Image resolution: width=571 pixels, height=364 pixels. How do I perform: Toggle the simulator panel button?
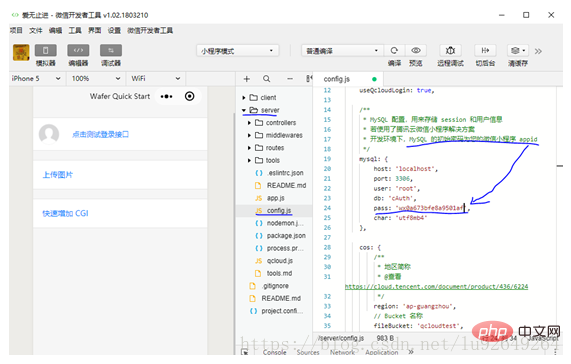pos(46,51)
